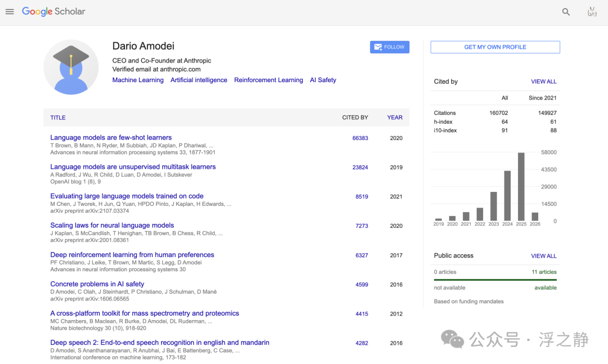Click the Google Scholar logo
608x364 pixels.
pos(53,12)
